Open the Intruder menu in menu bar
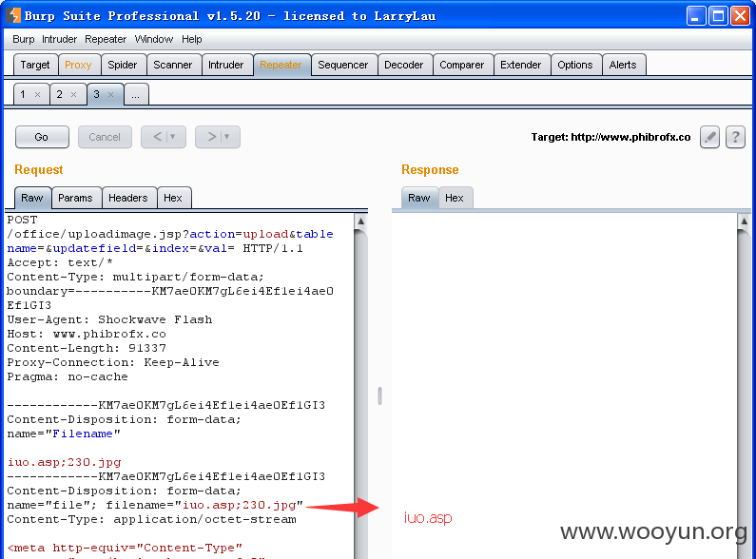 (x=59, y=39)
